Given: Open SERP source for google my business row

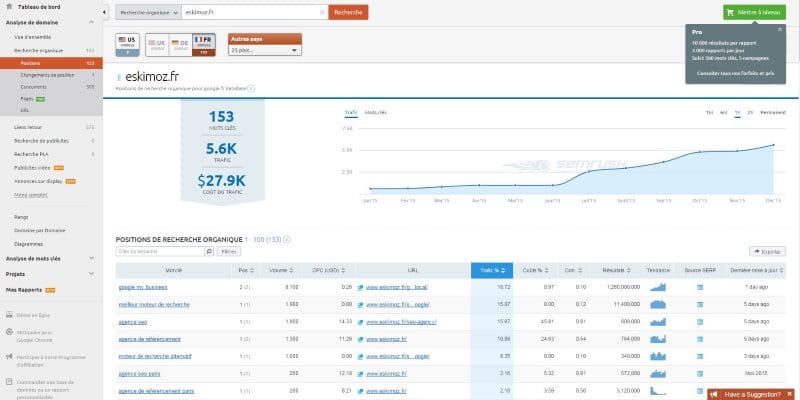Looking at the screenshot, I should [x=700, y=287].
